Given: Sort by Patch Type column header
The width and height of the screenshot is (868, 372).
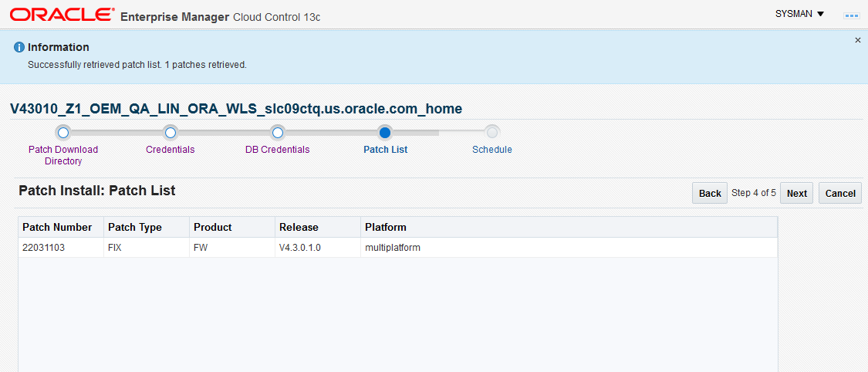Looking at the screenshot, I should click(147, 228).
